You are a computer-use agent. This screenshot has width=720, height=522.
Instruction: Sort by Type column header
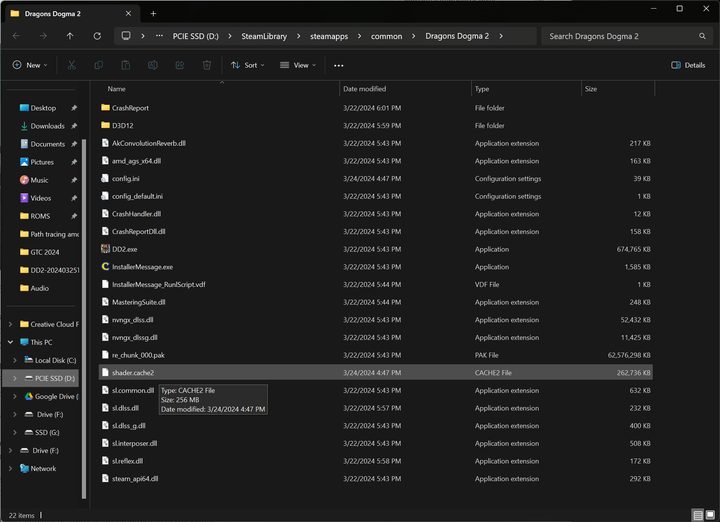coord(482,89)
